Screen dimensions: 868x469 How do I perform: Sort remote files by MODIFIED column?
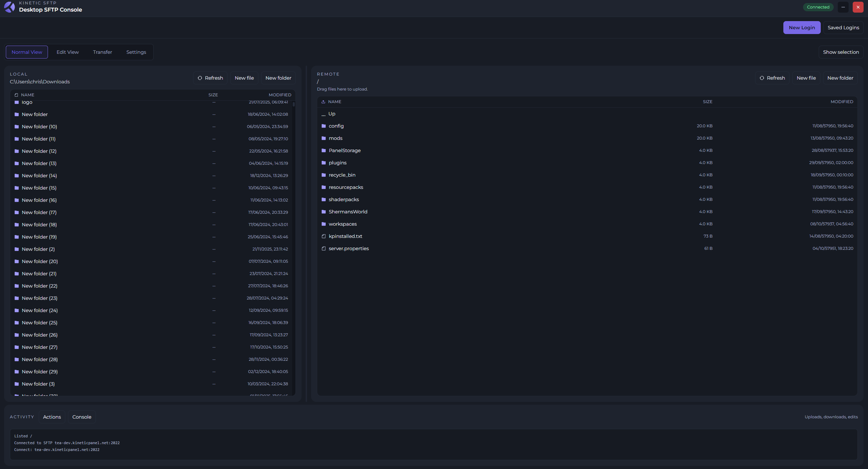[x=842, y=102]
